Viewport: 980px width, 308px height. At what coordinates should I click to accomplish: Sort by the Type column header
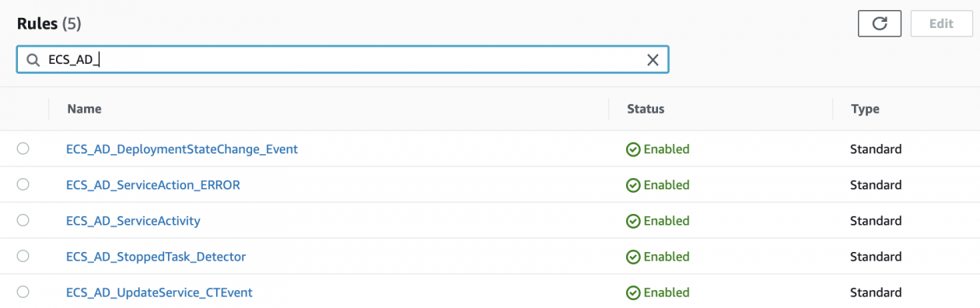point(865,109)
